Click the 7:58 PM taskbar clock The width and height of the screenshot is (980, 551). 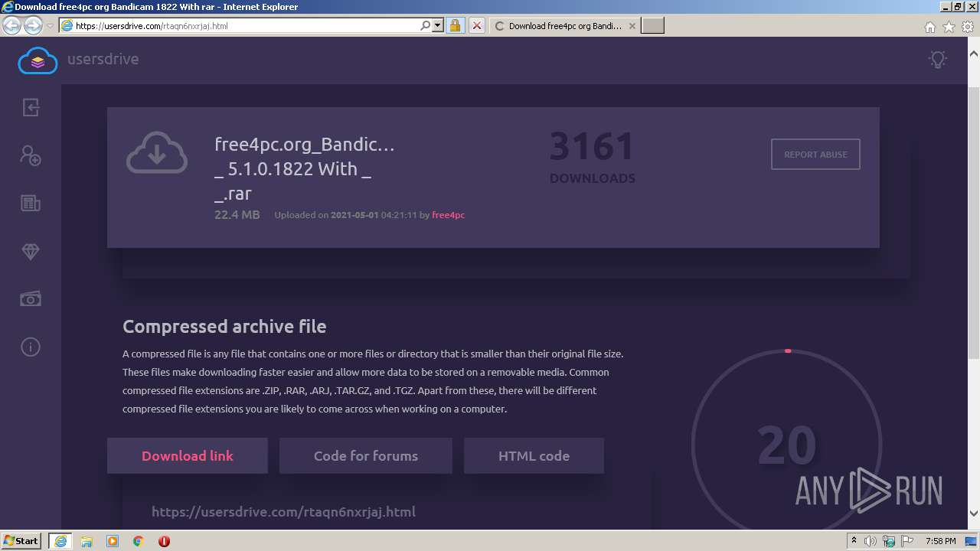pyautogui.click(x=940, y=541)
